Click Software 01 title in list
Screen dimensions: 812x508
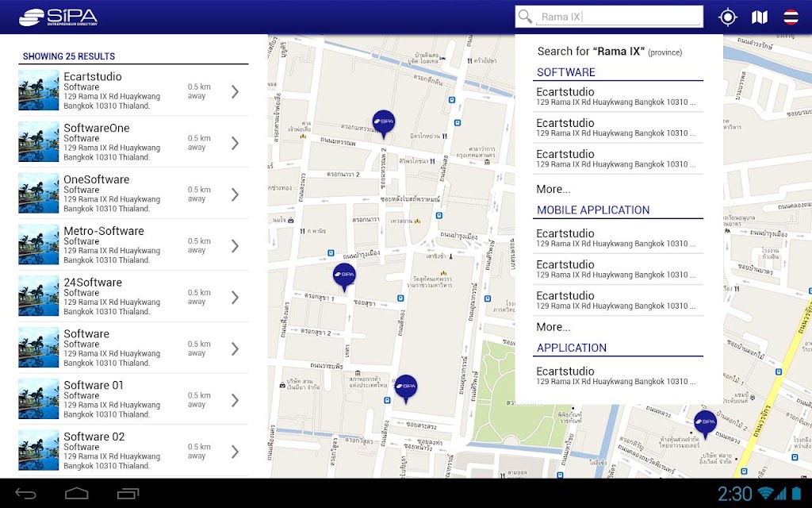coord(94,385)
